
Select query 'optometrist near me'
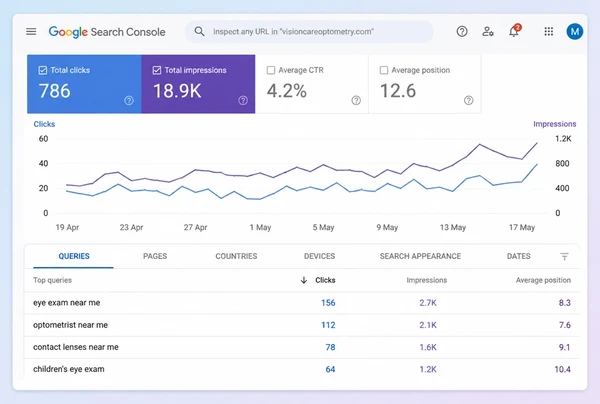tap(70, 325)
